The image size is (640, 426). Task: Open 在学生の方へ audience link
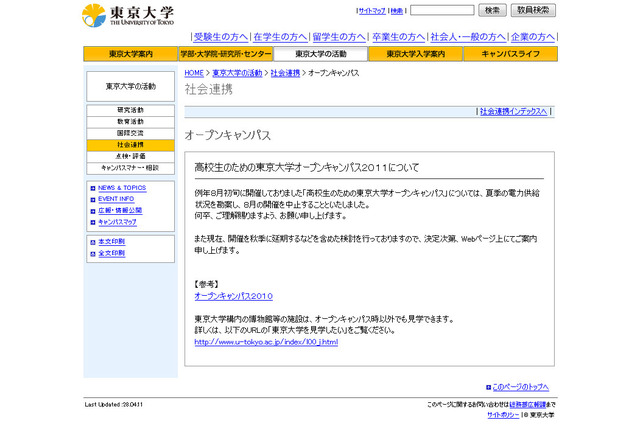coord(280,37)
